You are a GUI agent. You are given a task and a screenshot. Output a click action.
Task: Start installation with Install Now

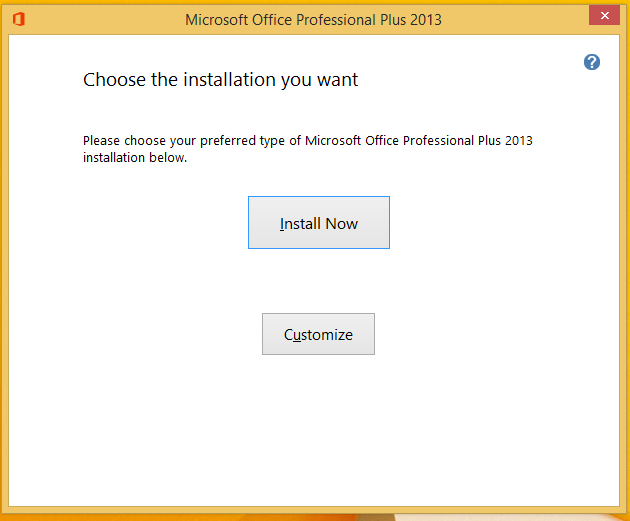click(x=319, y=223)
